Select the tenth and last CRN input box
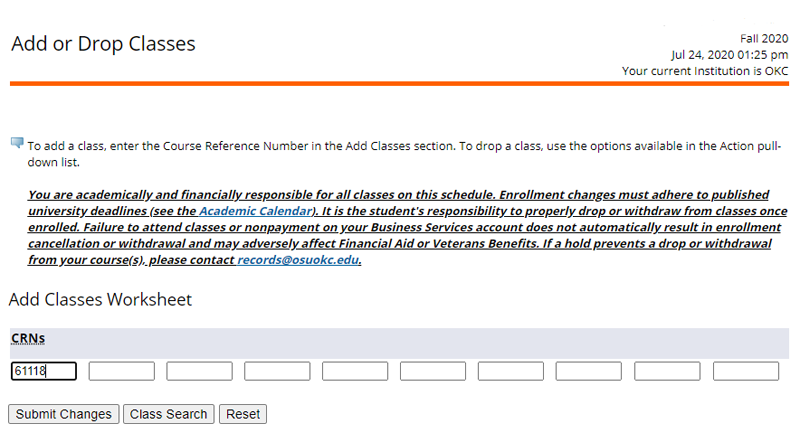 (x=746, y=371)
